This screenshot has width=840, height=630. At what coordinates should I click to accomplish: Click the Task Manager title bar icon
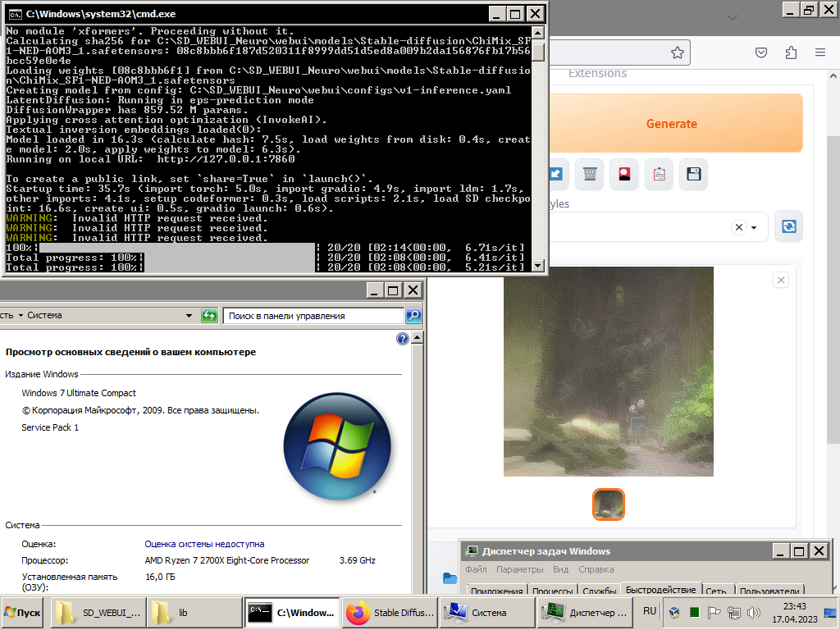pyautogui.click(x=472, y=551)
